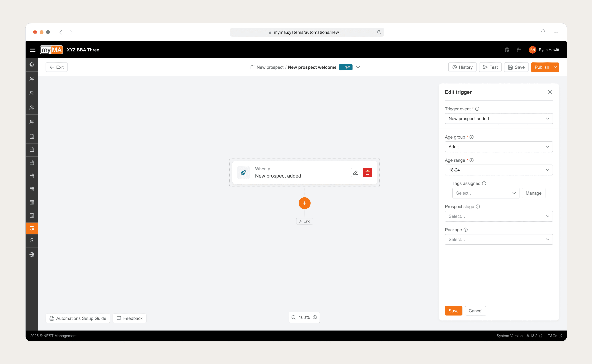Click the zoom in magnifier icon
This screenshot has width=592, height=364.
(x=315, y=317)
